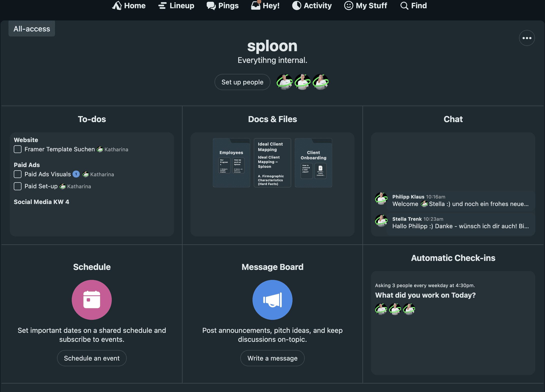The image size is (545, 392).
Task: Open the three-dots project options menu
Action: (x=527, y=38)
